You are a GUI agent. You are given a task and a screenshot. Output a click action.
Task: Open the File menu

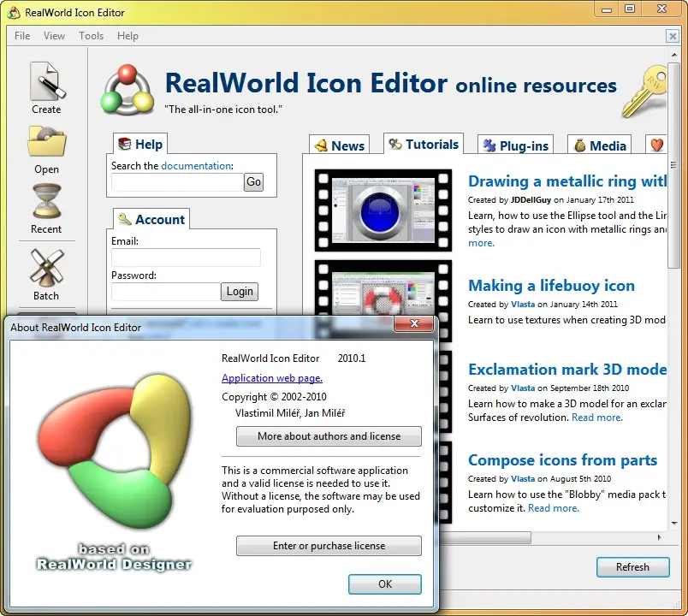pyautogui.click(x=22, y=36)
